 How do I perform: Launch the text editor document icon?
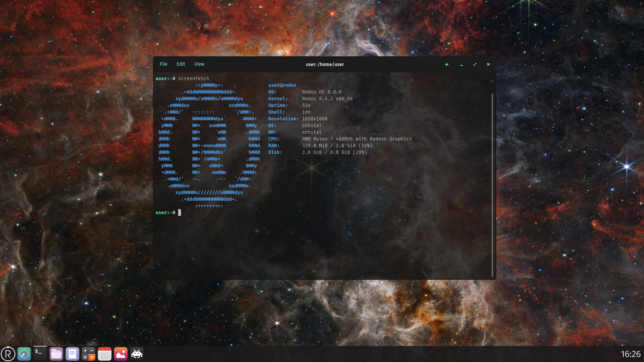[72, 354]
